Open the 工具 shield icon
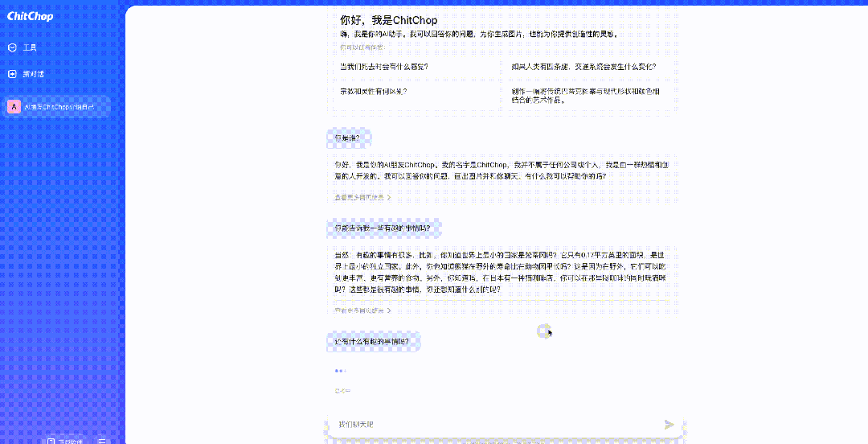This screenshot has height=444, width=868. (x=12, y=47)
